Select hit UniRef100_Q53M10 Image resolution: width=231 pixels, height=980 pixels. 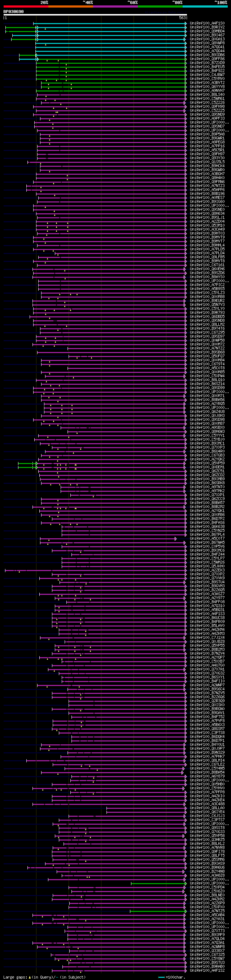tap(208, 225)
